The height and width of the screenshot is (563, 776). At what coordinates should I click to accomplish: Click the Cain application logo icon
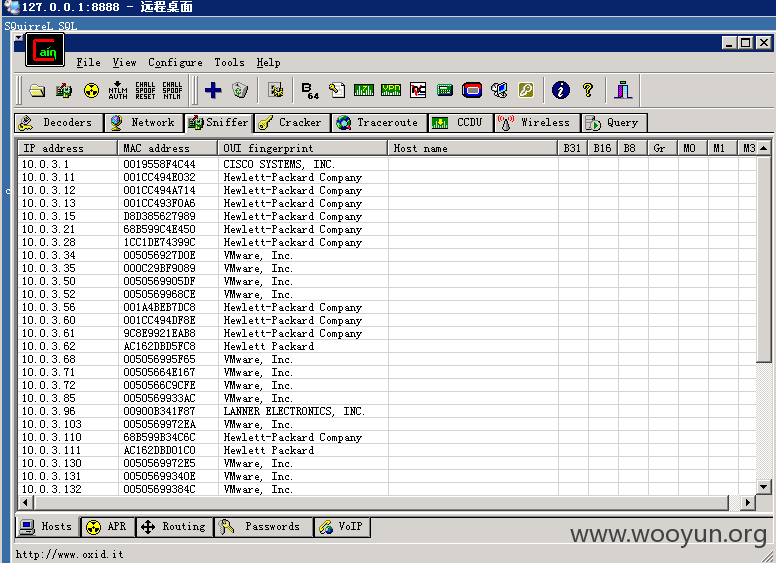tap(45, 50)
